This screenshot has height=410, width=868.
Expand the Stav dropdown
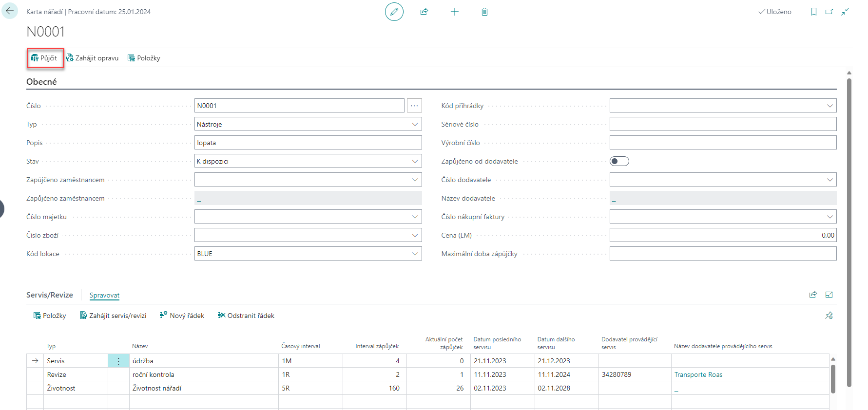click(415, 161)
